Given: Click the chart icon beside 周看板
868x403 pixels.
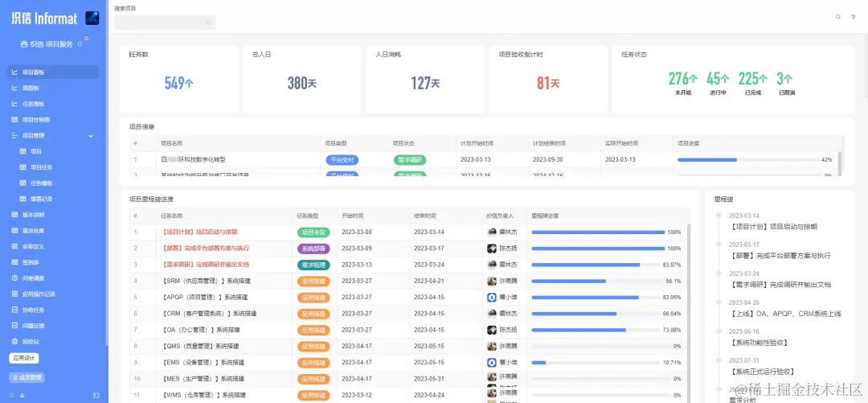Looking at the screenshot, I should tap(15, 88).
